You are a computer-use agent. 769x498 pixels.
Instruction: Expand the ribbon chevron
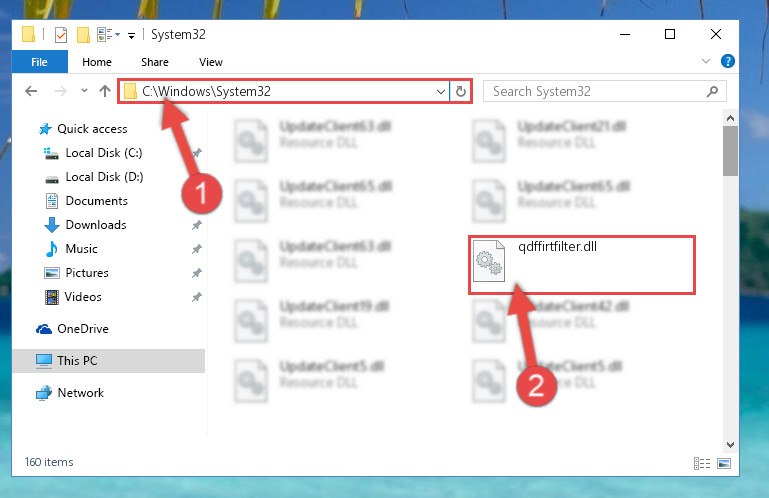(x=706, y=61)
